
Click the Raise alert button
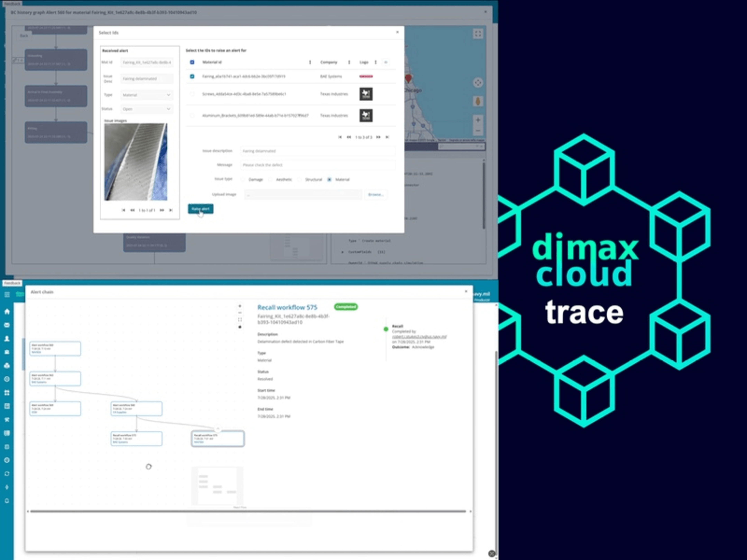point(201,209)
